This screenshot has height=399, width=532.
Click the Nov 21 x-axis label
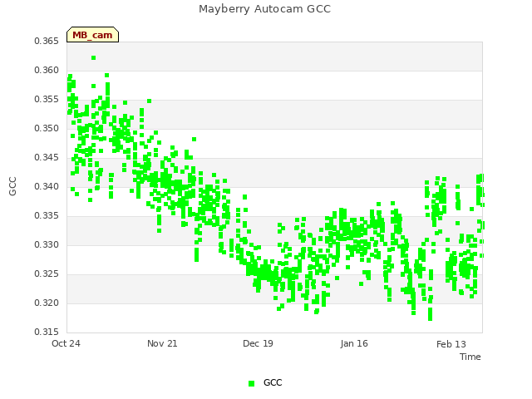(x=162, y=343)
